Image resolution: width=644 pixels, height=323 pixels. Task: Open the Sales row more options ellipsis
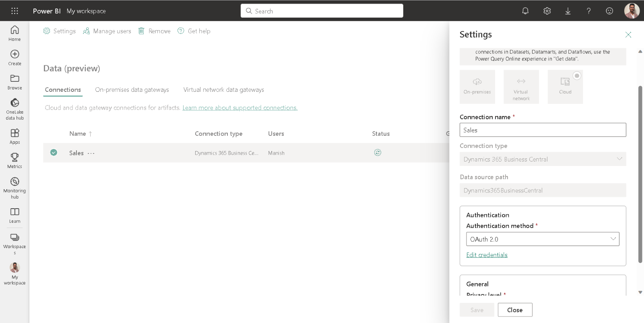tap(91, 153)
